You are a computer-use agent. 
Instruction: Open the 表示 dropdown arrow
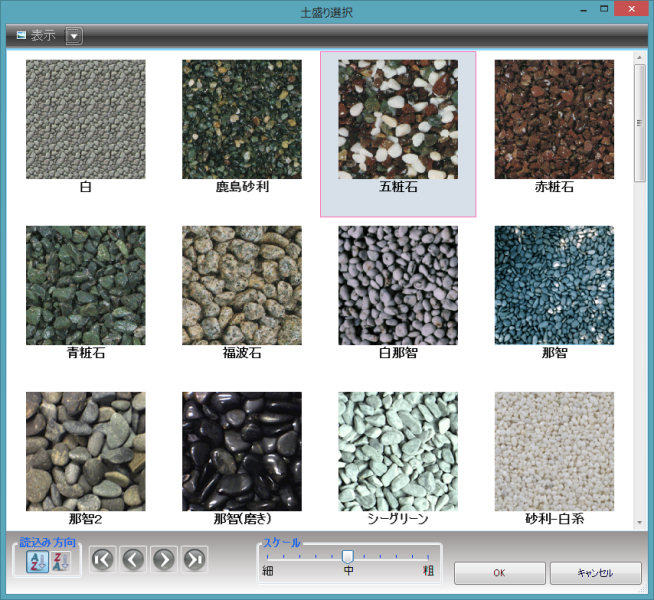coord(74,36)
